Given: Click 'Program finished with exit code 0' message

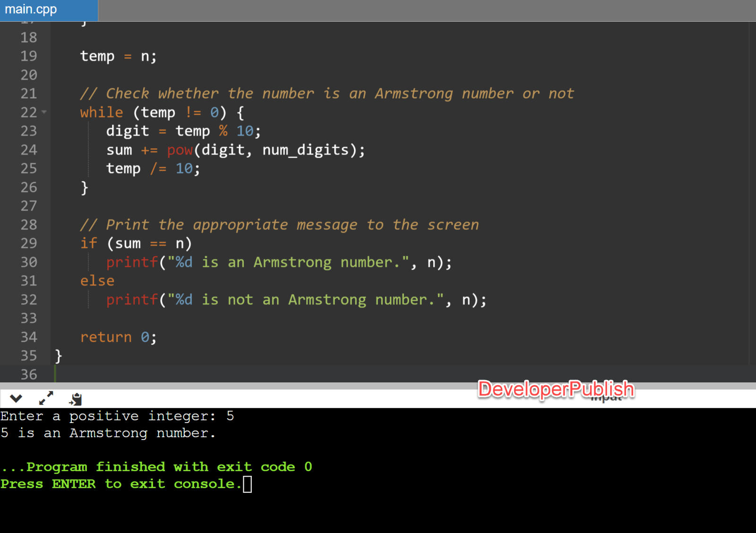Looking at the screenshot, I should pos(156,467).
